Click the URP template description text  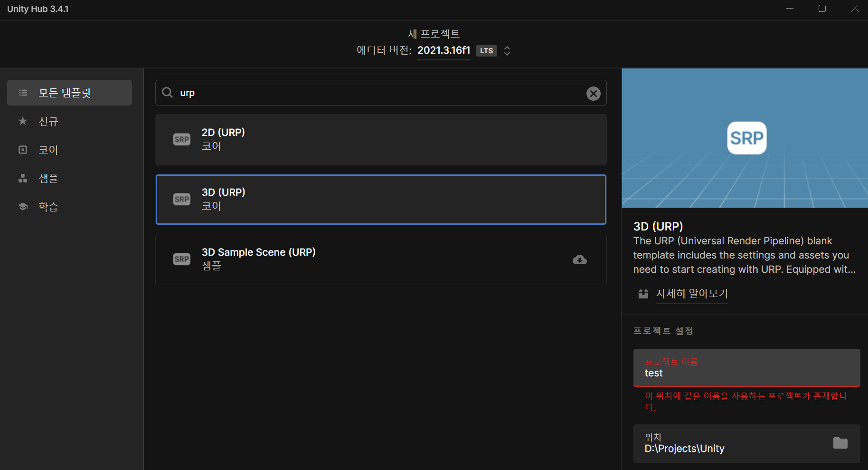(x=745, y=255)
